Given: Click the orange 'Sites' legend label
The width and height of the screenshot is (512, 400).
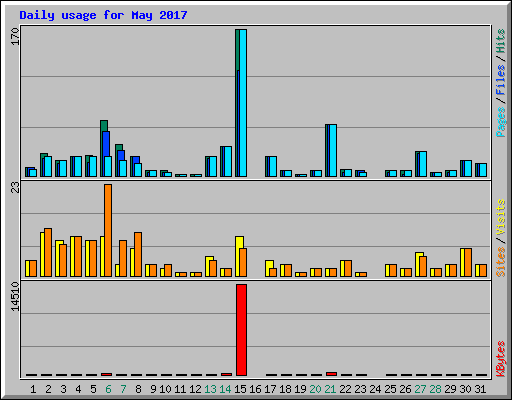Looking at the screenshot, I should click(500, 262).
